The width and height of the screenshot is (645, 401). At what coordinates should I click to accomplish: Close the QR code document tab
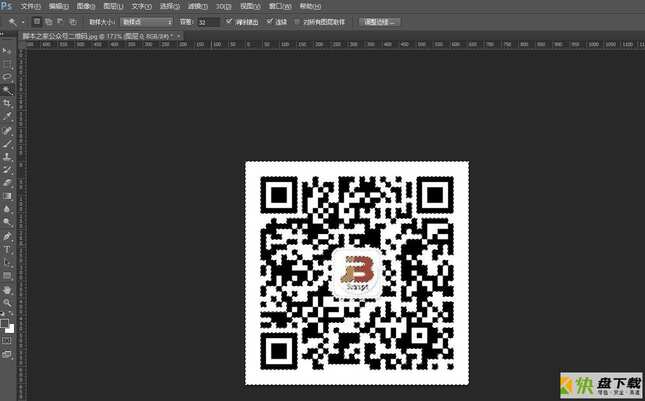179,36
